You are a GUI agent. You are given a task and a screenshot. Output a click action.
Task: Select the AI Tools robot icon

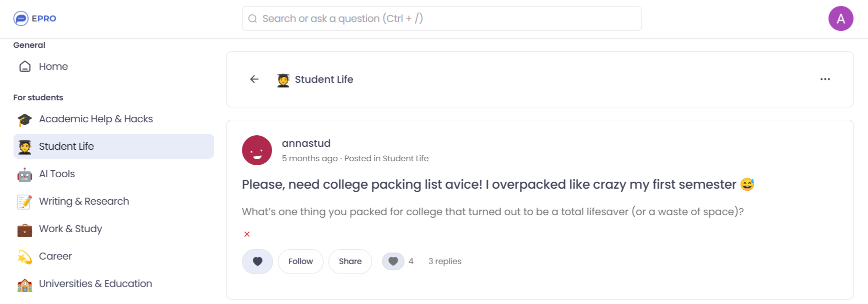click(x=24, y=174)
